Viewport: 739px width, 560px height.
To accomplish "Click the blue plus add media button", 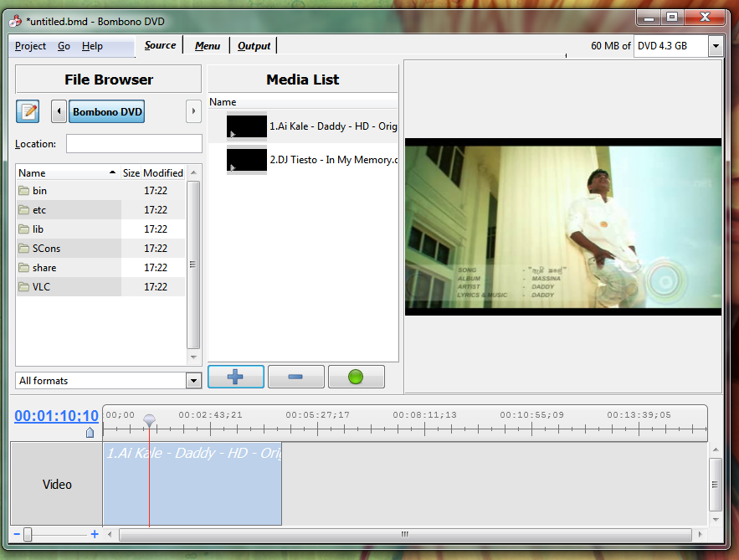I will 236,377.
